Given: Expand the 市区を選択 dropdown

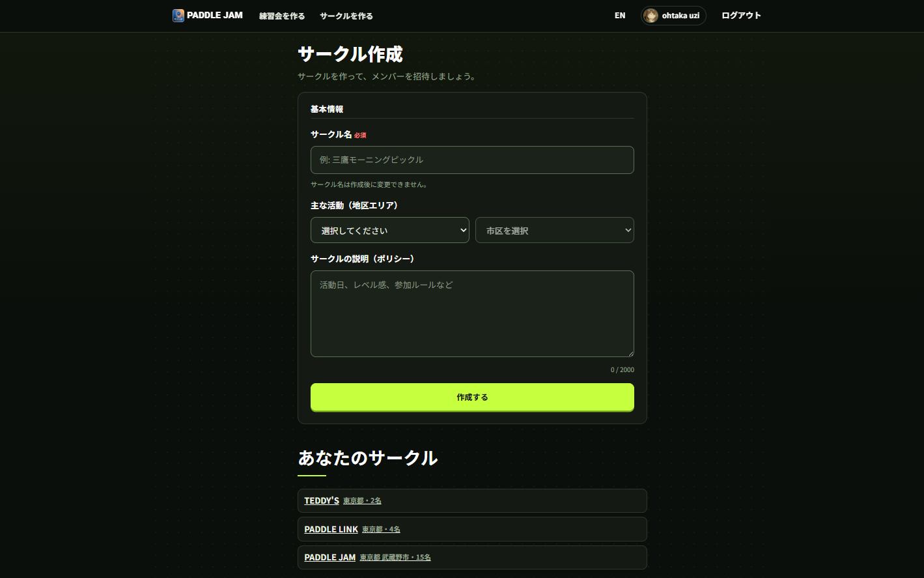Looking at the screenshot, I should pos(555,230).
